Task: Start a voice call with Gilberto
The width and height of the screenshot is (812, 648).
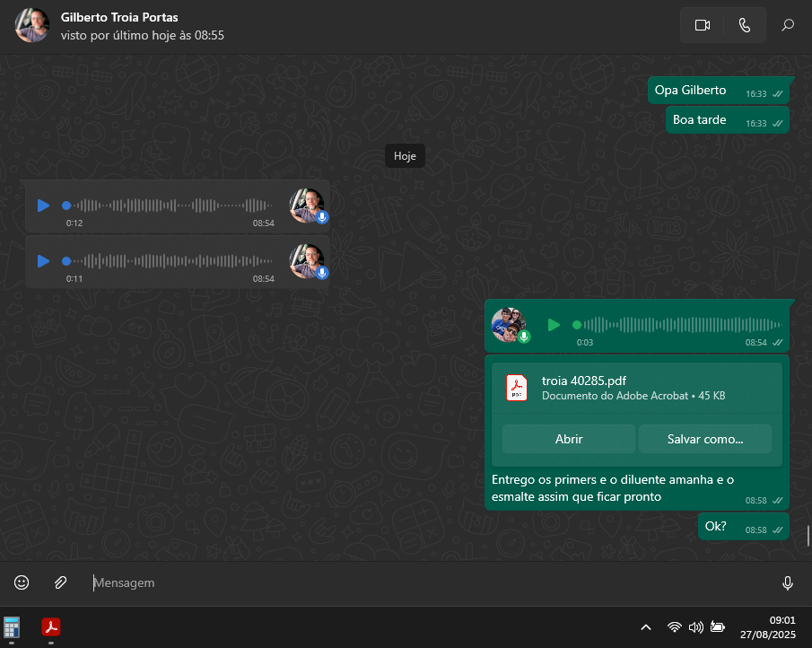Action: [x=744, y=25]
